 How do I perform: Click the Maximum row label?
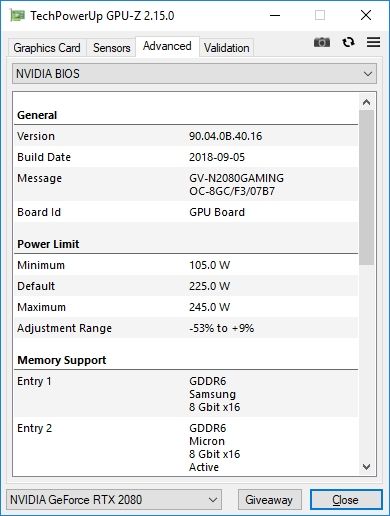(41, 307)
